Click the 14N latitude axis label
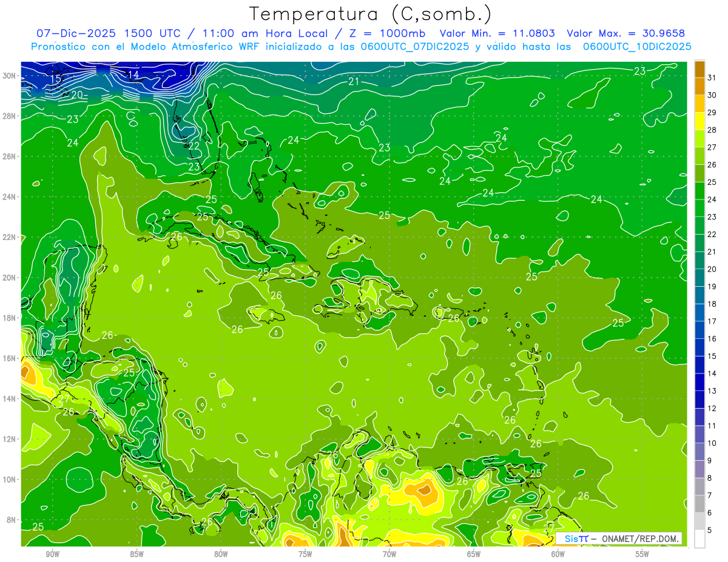 coord(10,398)
